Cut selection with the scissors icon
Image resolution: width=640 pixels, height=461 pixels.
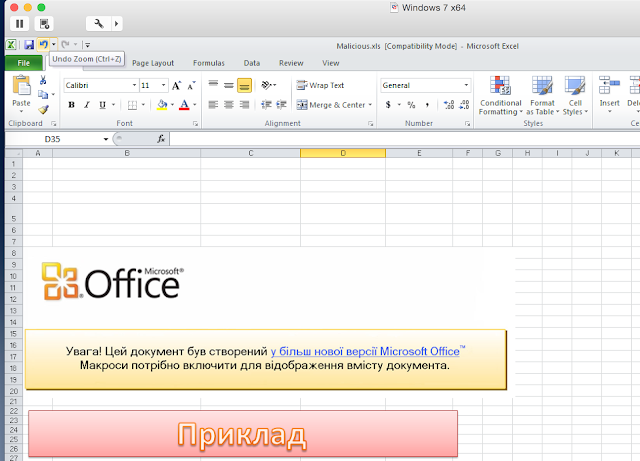click(x=43, y=80)
